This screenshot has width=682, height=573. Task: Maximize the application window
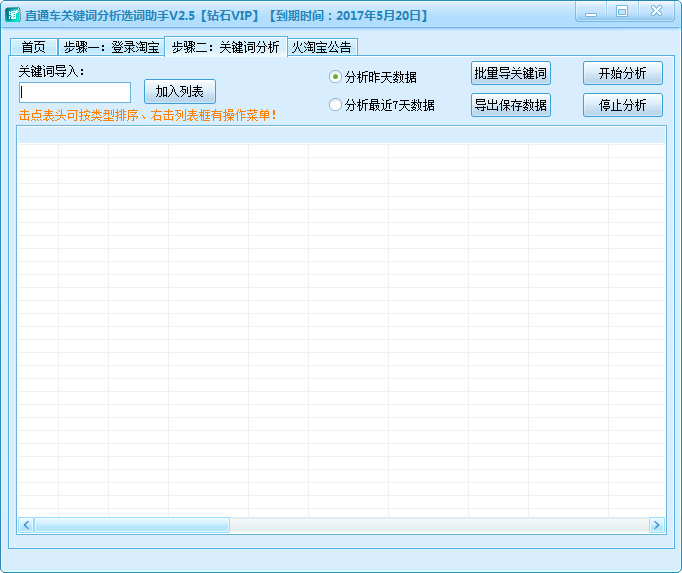pyautogui.click(x=622, y=11)
